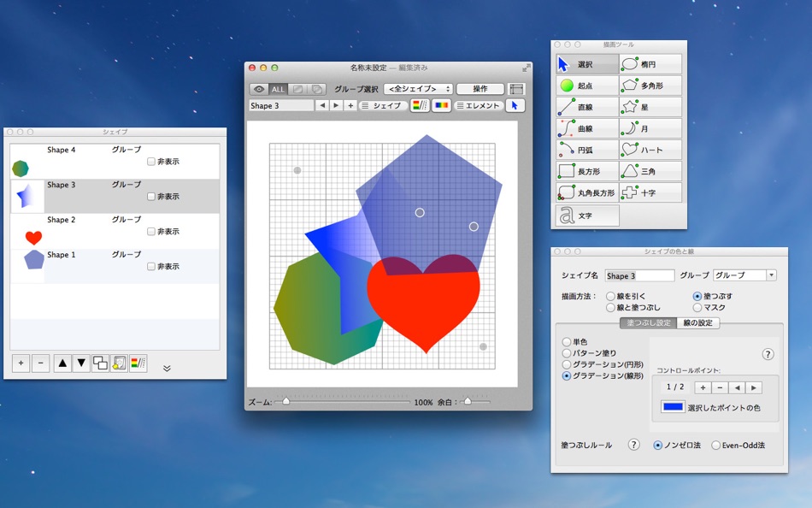The image size is (812, 508).
Task: Pick the 多角形 polygon tool
Action: [x=650, y=86]
